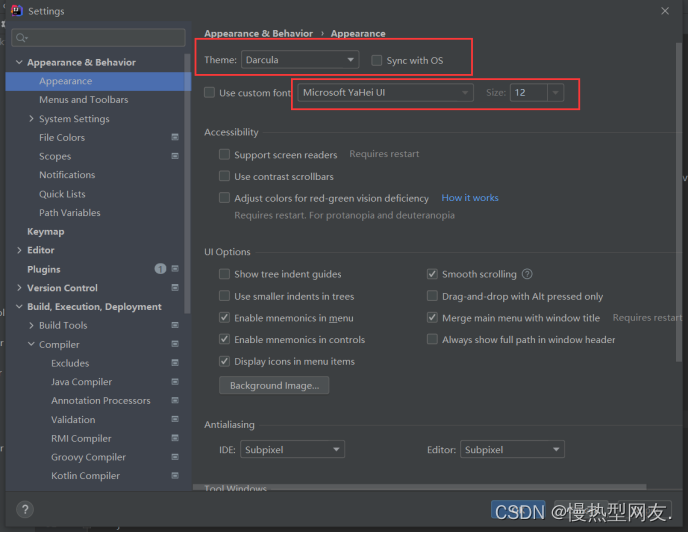Click the project-level icon beside Excludes
The width and height of the screenshot is (688, 533).
click(x=175, y=363)
